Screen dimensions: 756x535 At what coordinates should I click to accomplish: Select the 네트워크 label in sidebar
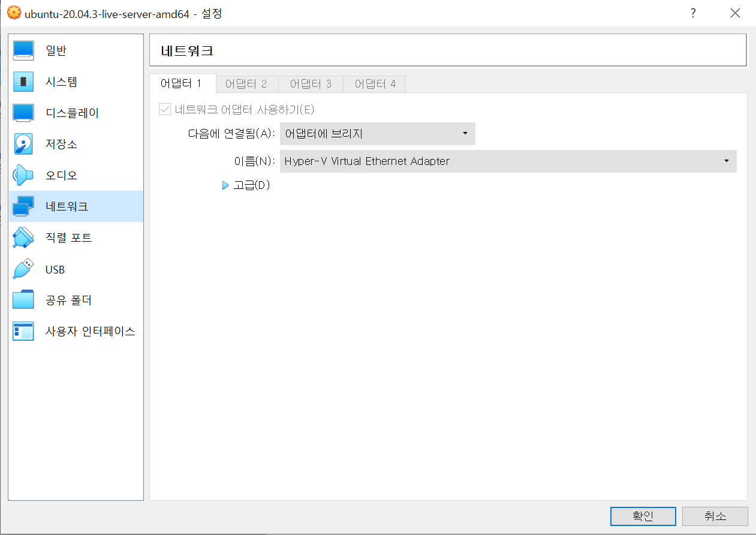pyautogui.click(x=67, y=207)
